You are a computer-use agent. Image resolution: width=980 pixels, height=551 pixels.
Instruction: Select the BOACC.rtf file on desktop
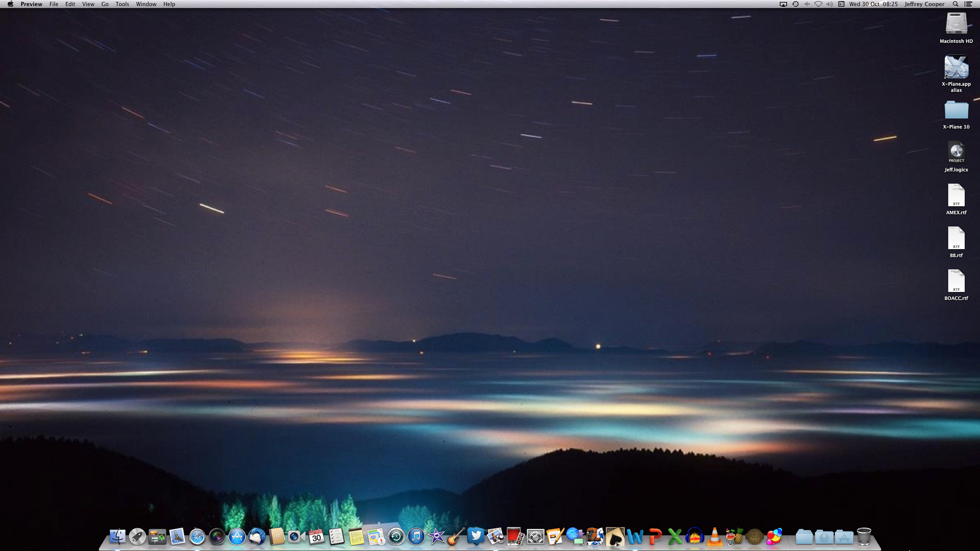point(956,285)
